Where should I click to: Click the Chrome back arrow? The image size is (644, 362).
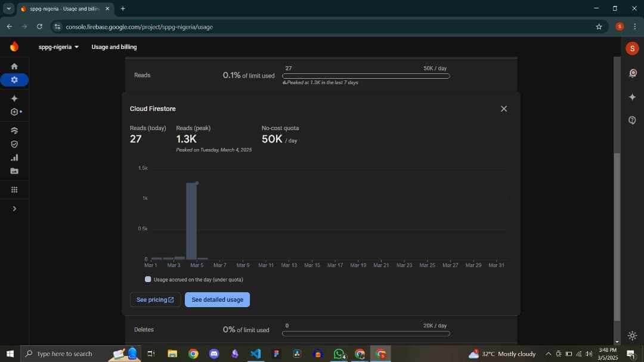tap(10, 27)
